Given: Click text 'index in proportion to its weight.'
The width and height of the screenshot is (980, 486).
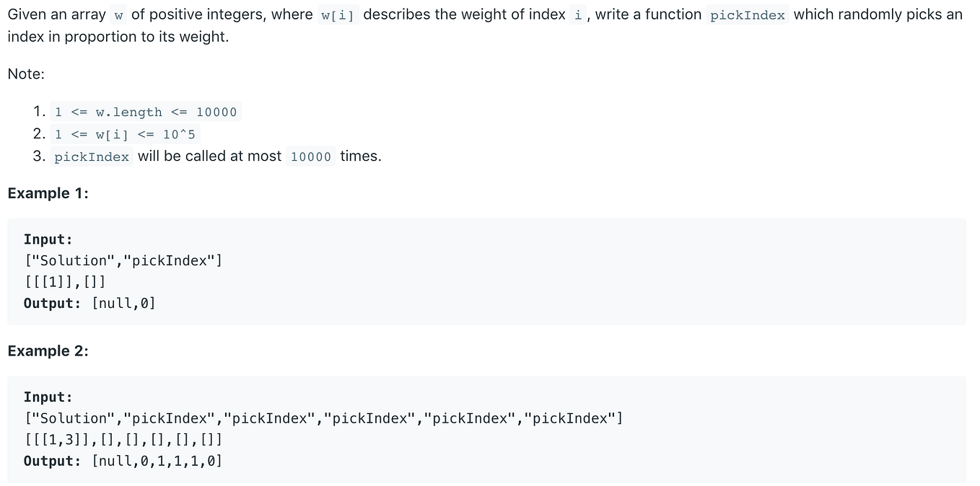Looking at the screenshot, I should (118, 37).
